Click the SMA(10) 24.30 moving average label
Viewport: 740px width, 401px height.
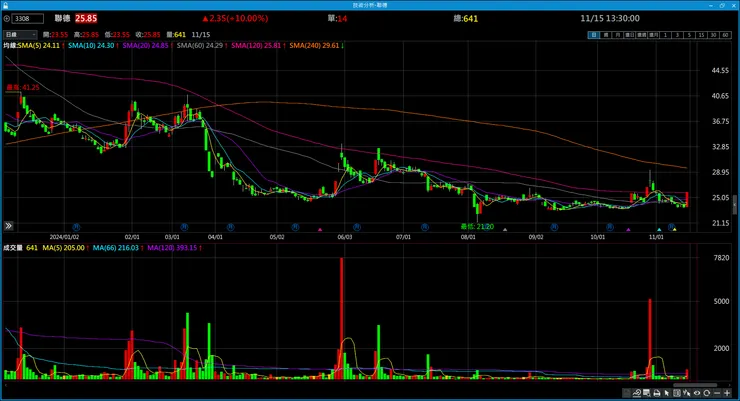click(91, 45)
